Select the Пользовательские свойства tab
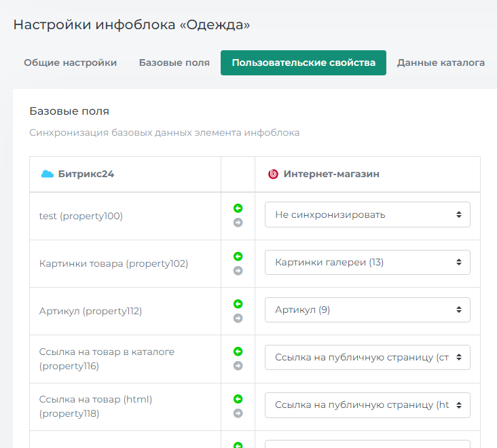Viewport: 497px width, 448px height. pos(303,62)
